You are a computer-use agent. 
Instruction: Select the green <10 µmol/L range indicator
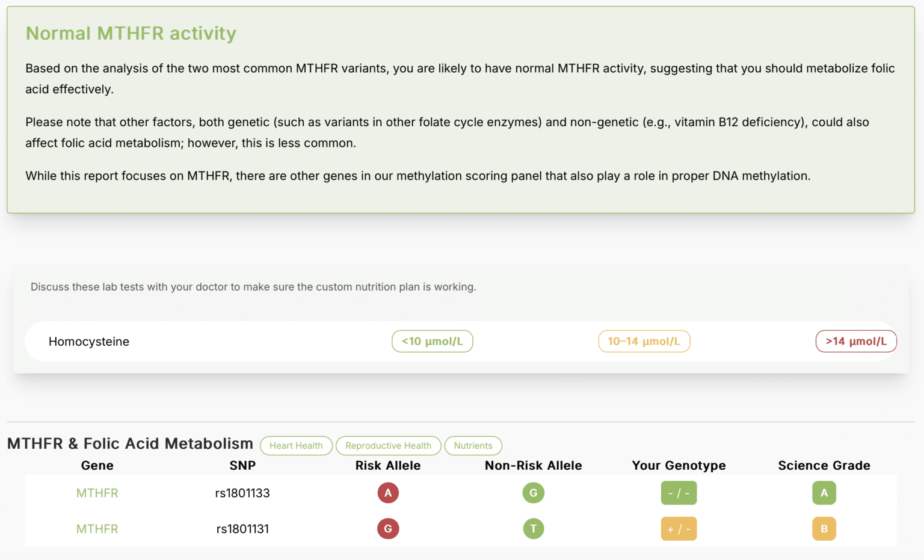coord(432,341)
